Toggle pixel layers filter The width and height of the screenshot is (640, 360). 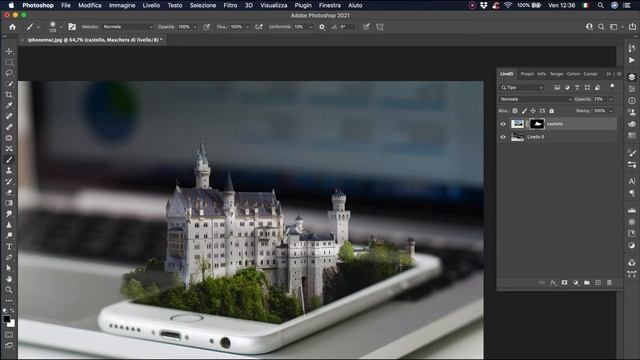pyautogui.click(x=557, y=87)
